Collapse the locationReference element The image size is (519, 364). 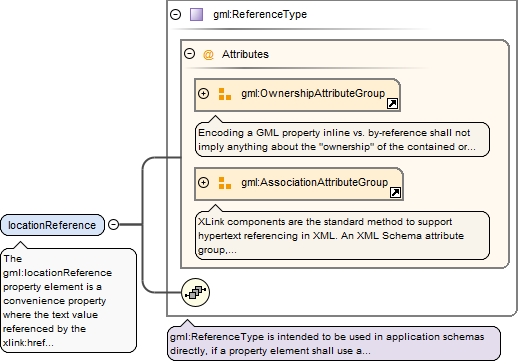(x=113, y=225)
